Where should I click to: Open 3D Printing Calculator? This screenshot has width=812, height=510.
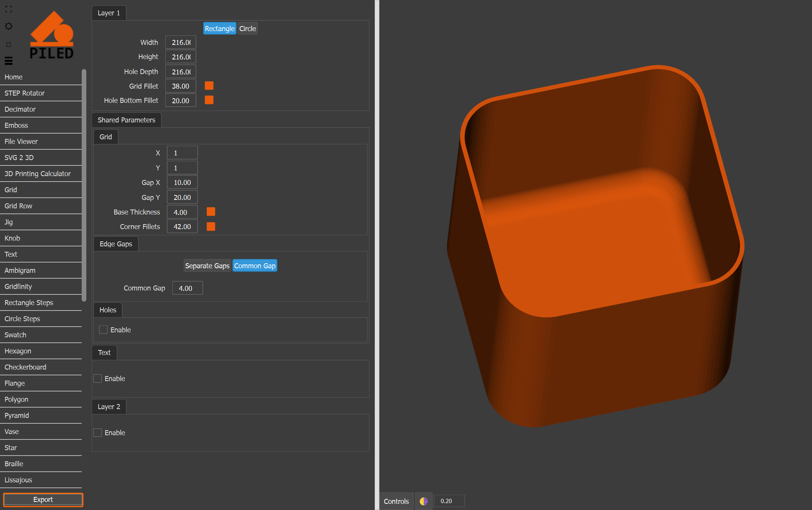[x=41, y=174]
